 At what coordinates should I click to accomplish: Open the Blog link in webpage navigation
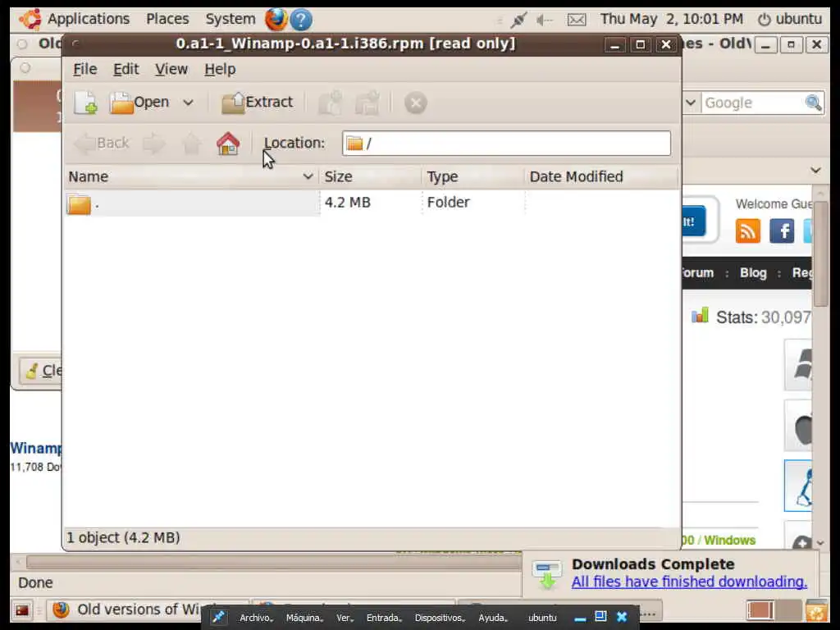[x=753, y=272]
